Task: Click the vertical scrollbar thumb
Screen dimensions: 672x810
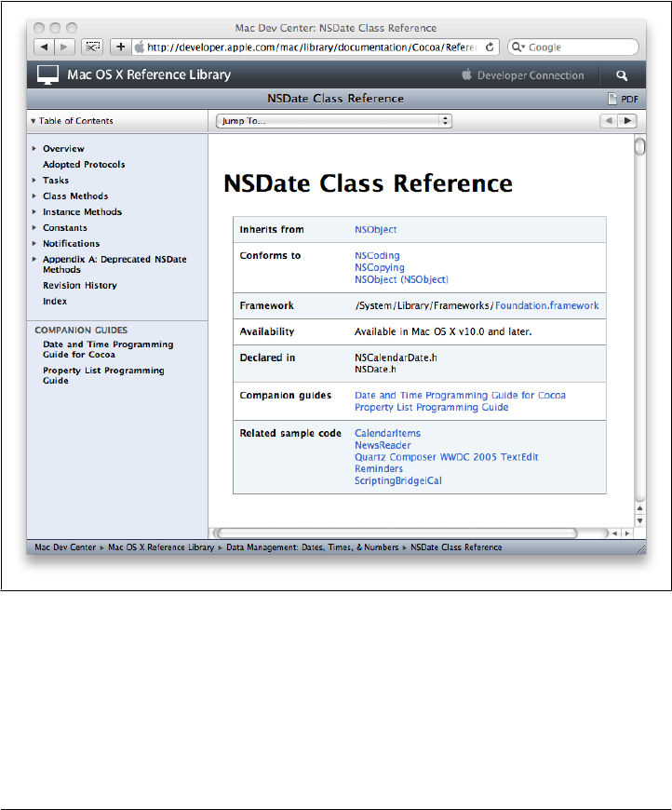Action: 639,147
